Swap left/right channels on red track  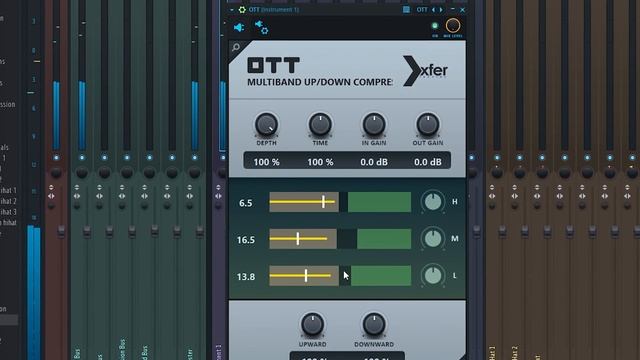tap(51, 196)
